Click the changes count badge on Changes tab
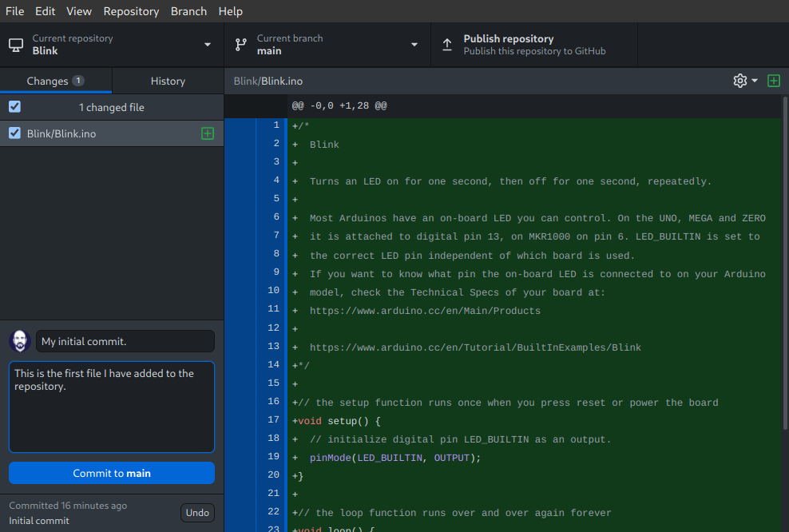The image size is (789, 532). (78, 81)
